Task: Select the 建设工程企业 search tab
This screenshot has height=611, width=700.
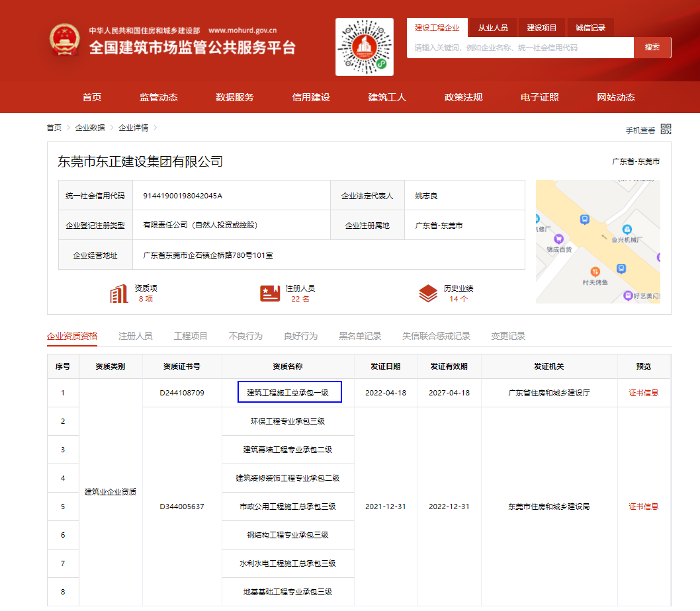Action: [x=437, y=28]
